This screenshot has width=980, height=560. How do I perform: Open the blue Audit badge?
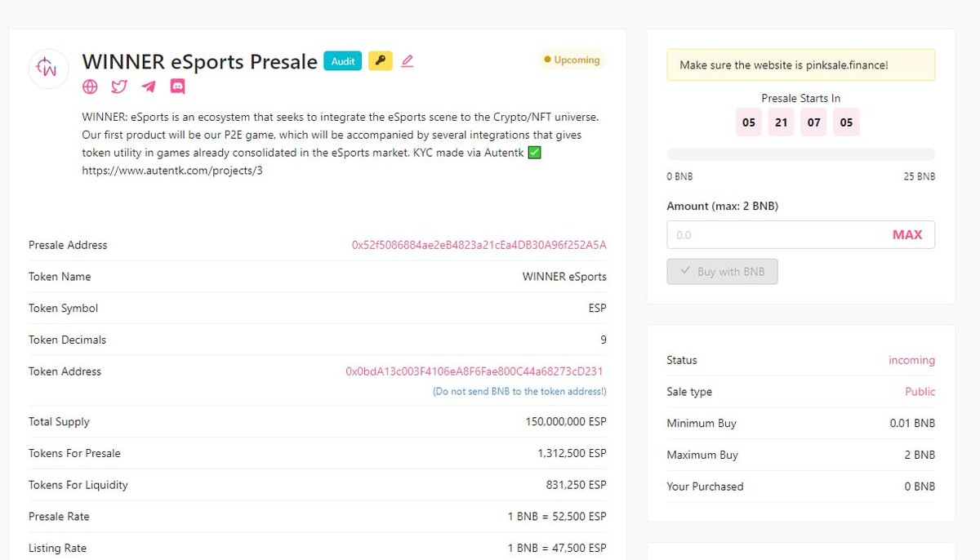click(343, 60)
